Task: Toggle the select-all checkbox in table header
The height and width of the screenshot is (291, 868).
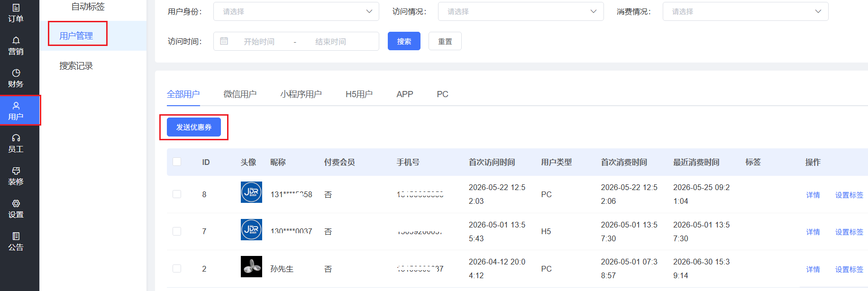Action: point(177,162)
